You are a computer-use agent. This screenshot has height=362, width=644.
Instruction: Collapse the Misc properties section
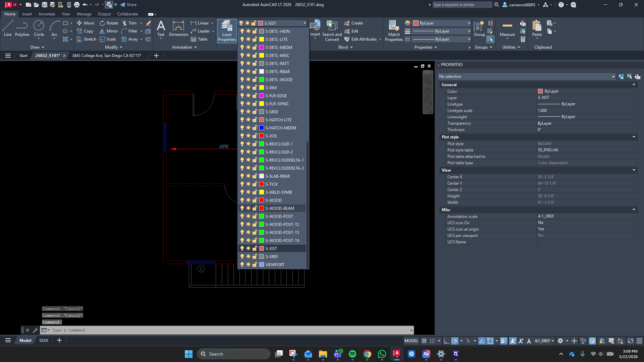634,209
